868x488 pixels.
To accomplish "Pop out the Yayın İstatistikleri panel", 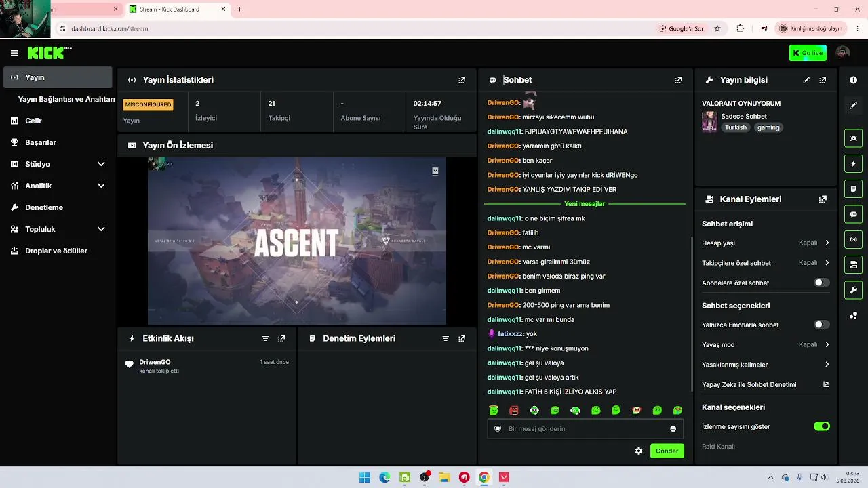I will click(462, 80).
